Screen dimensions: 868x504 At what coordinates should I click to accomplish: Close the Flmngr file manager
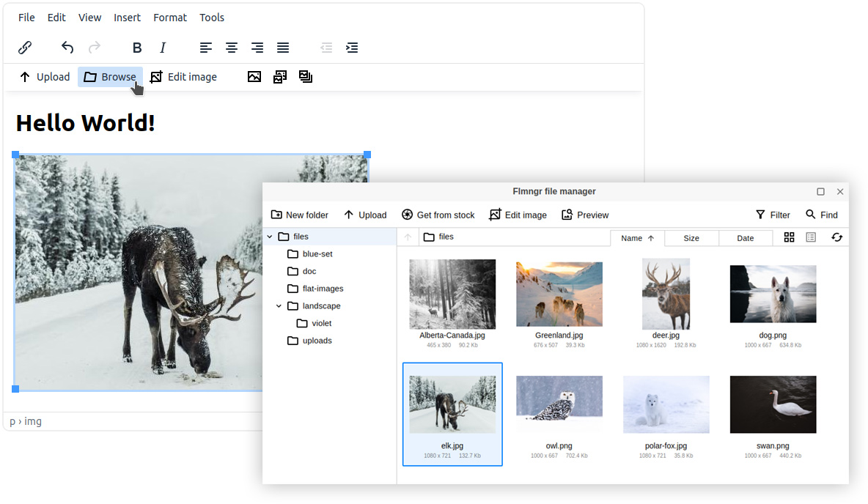840,191
